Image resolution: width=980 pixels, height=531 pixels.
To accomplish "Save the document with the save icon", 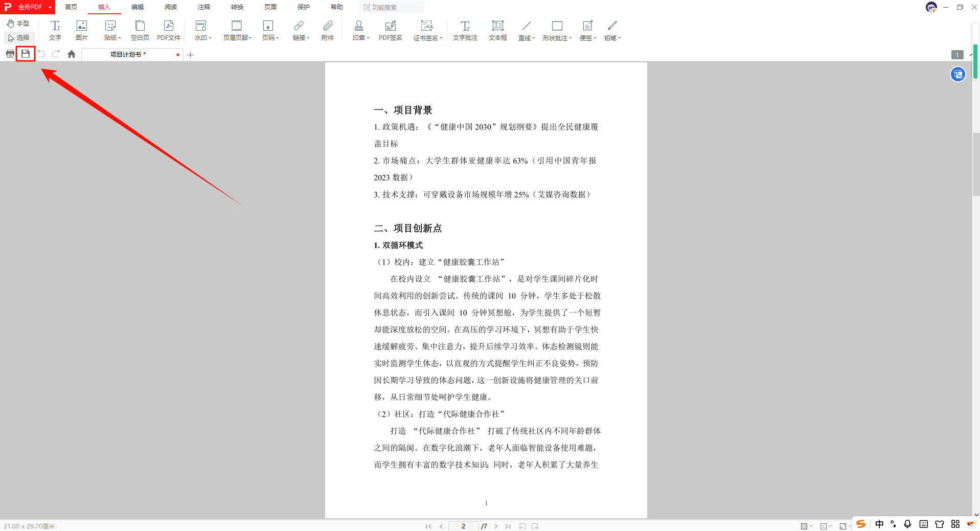I will [x=25, y=54].
